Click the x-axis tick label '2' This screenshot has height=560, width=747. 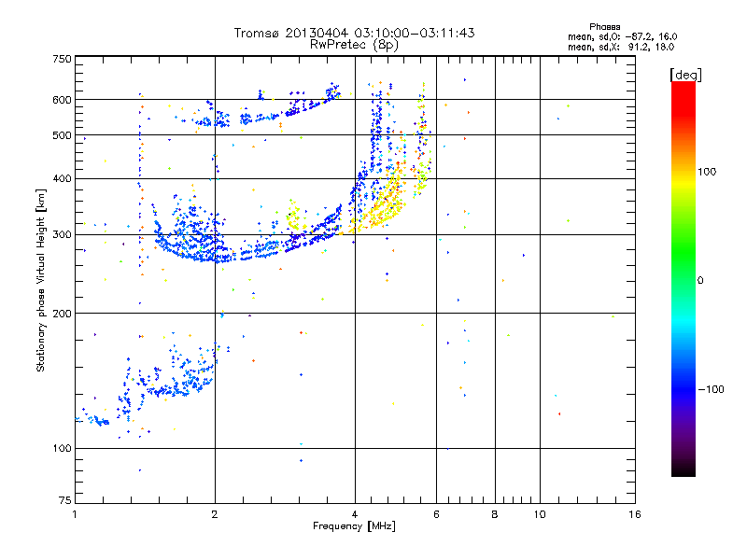click(215, 514)
